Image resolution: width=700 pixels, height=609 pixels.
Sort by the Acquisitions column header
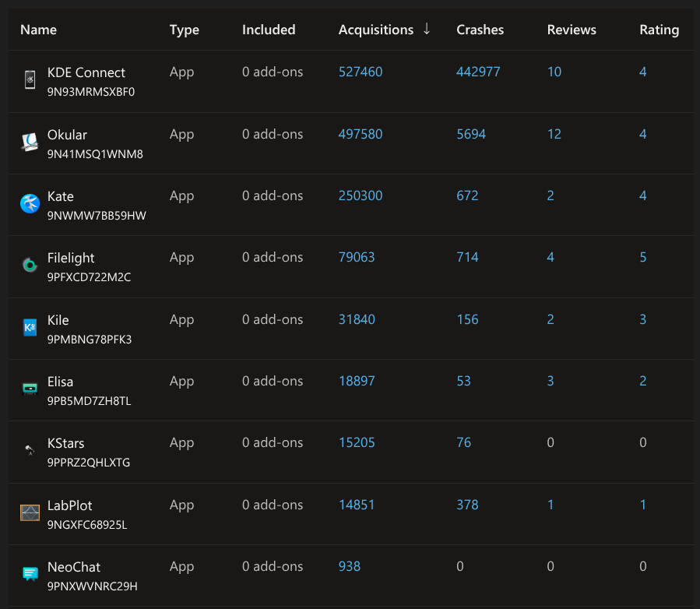pos(376,30)
